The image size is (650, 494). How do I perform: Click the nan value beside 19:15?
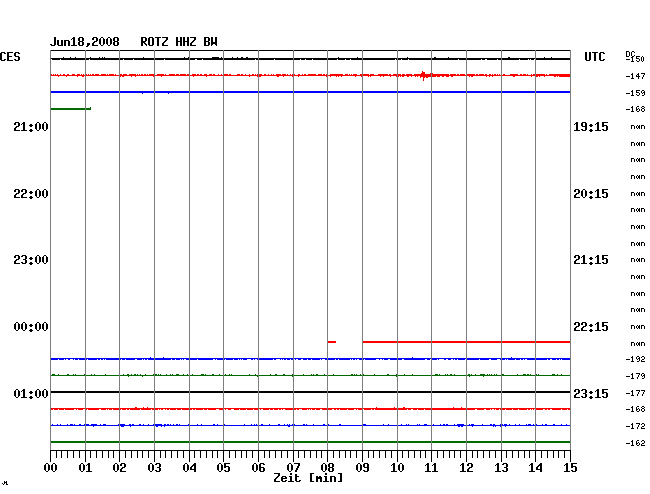pyautogui.click(x=638, y=127)
